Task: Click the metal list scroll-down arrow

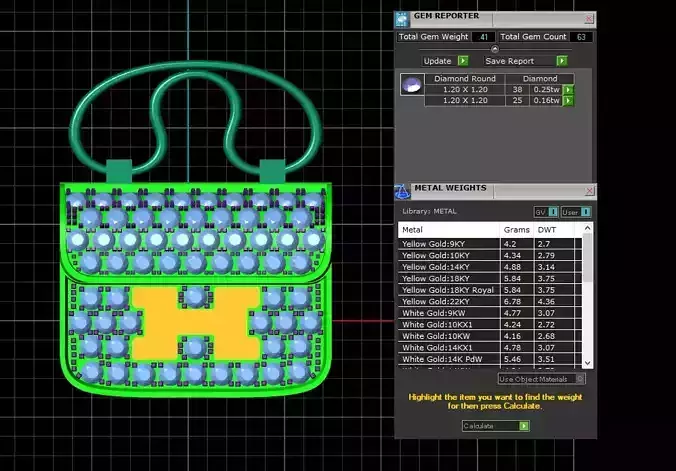Action: tap(587, 363)
